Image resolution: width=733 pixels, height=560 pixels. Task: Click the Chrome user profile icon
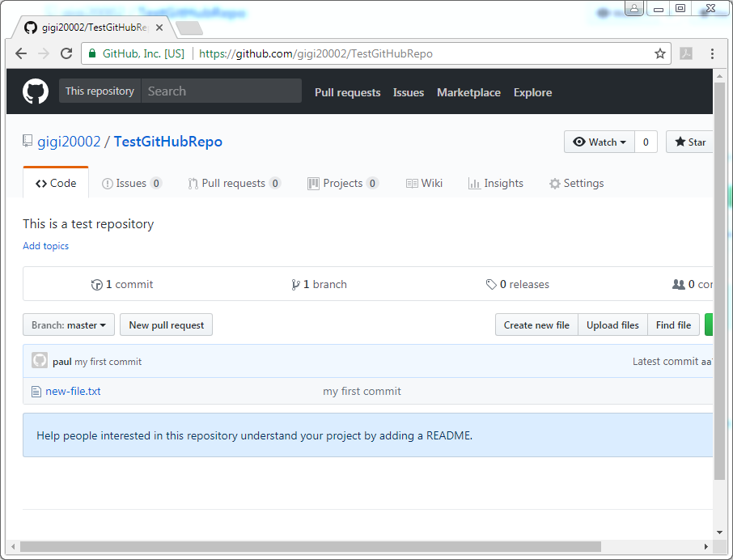pos(634,8)
